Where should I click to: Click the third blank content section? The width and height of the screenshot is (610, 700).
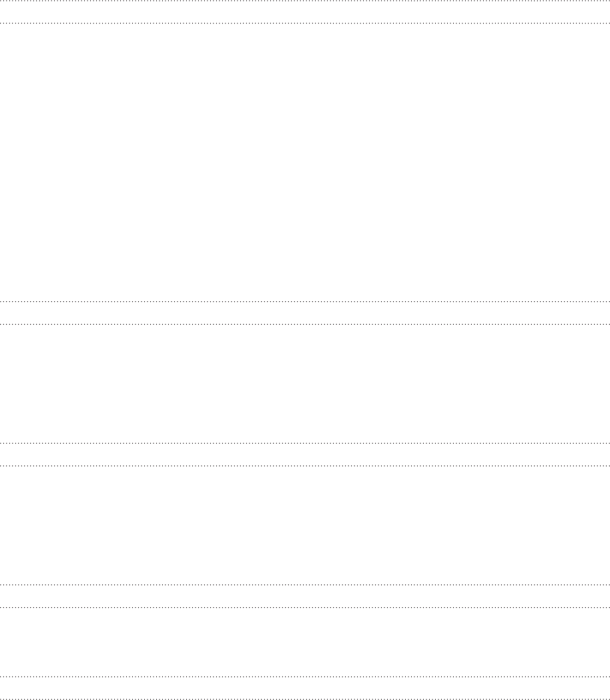pos(305,526)
